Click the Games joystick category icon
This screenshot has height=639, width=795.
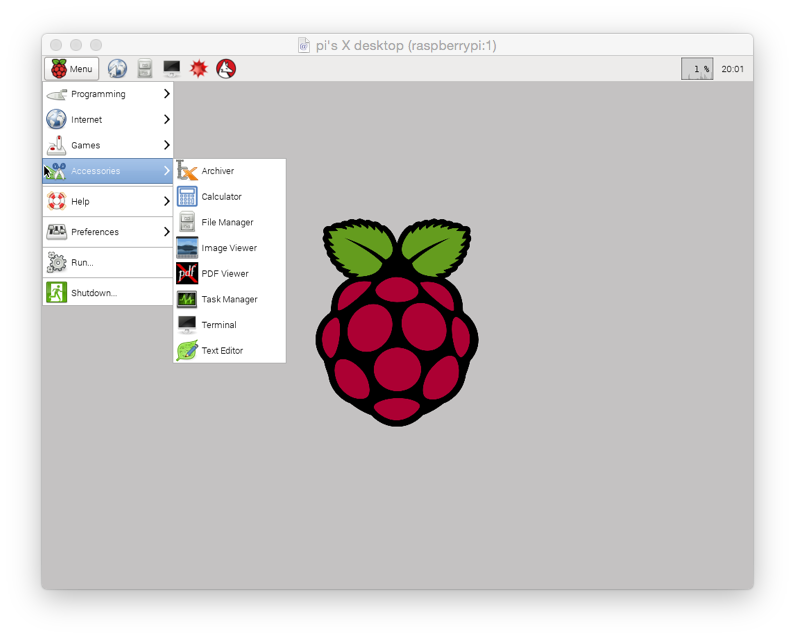[x=56, y=145]
